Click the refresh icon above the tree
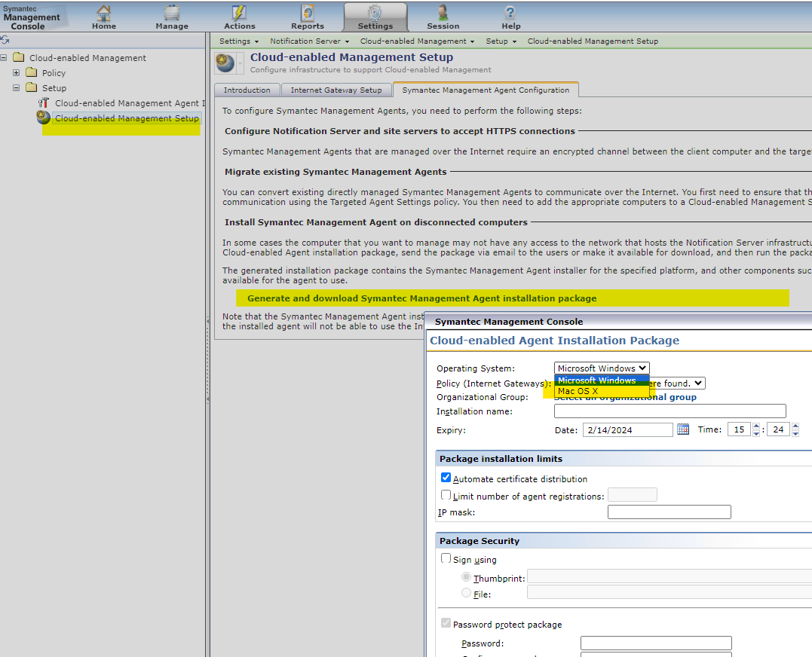The width and height of the screenshot is (812, 657). pos(5,39)
